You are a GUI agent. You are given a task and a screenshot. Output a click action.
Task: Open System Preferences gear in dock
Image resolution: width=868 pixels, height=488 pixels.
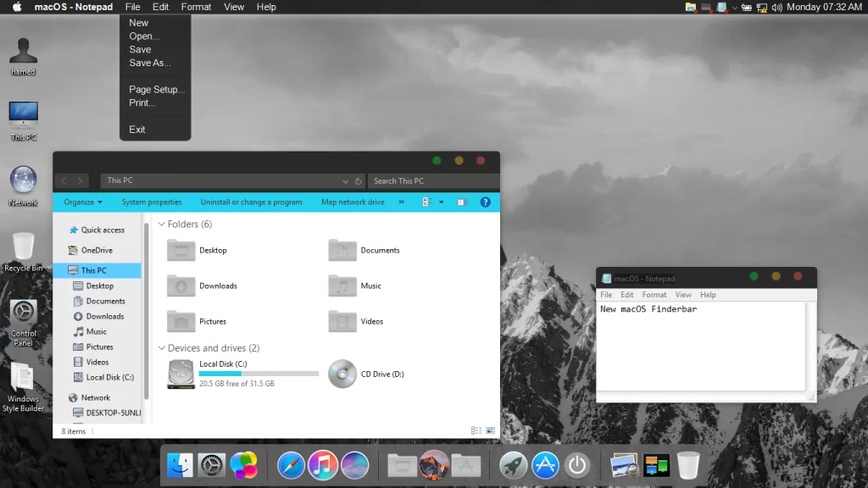(x=211, y=465)
